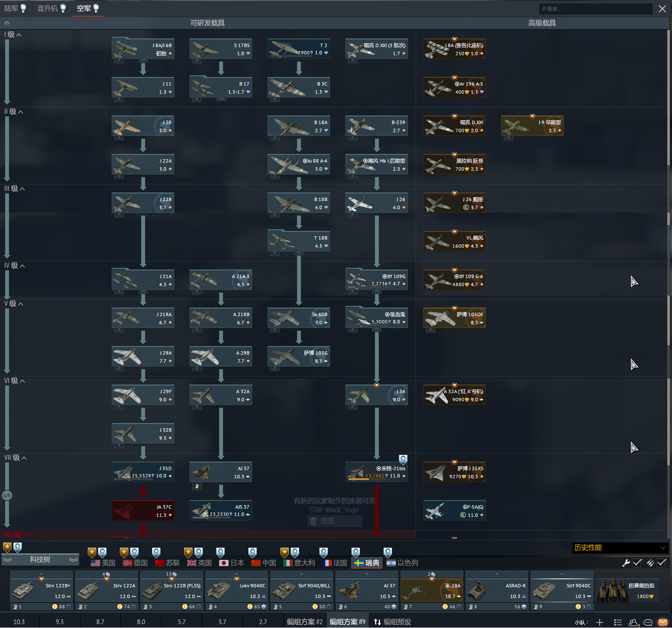Switch nation to 法国
The image size is (672, 628).
[335, 563]
